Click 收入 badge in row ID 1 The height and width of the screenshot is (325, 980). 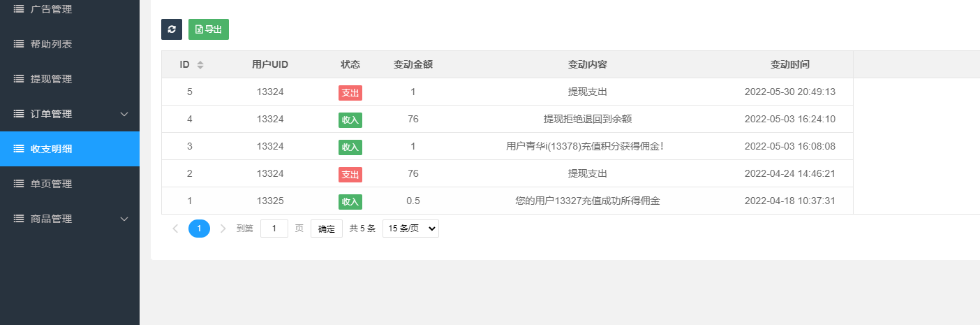point(350,201)
